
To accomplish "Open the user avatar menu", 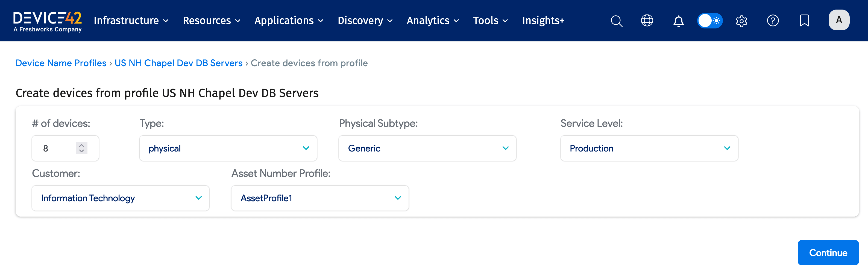I will 839,20.
